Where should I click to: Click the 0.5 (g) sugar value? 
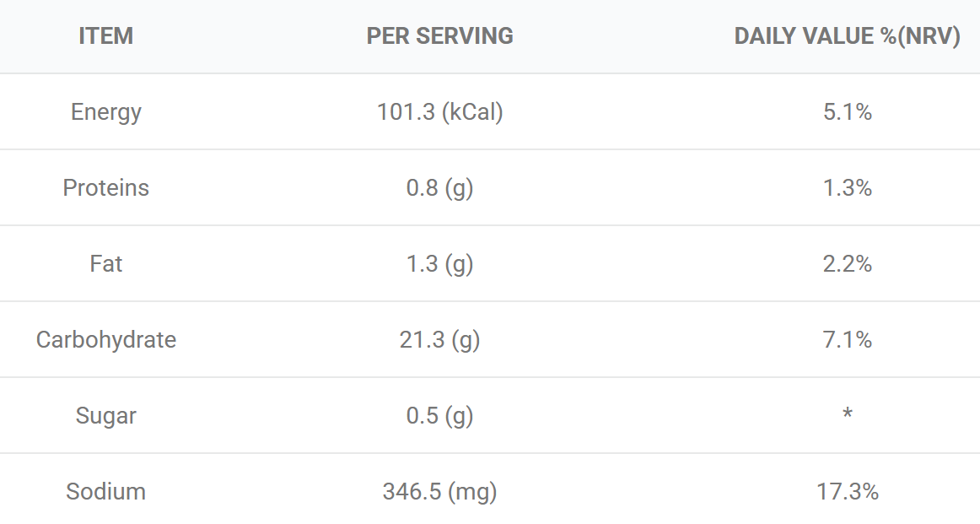click(440, 417)
